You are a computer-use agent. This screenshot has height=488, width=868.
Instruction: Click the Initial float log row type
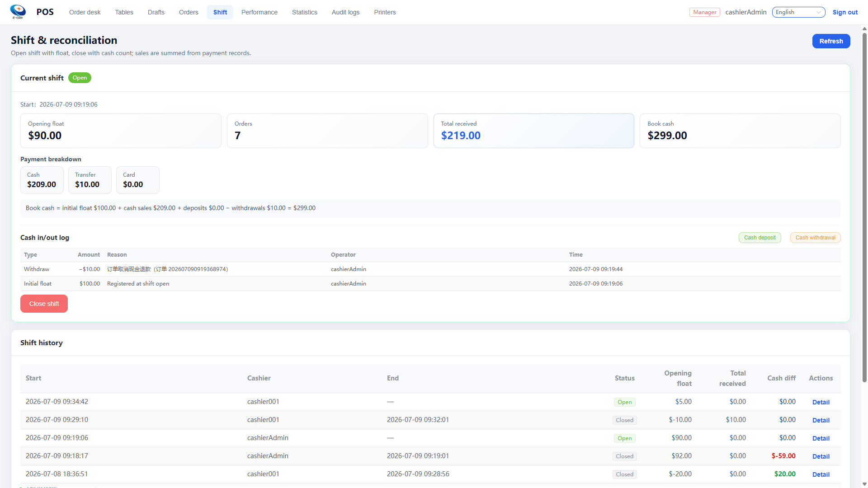[38, 284]
